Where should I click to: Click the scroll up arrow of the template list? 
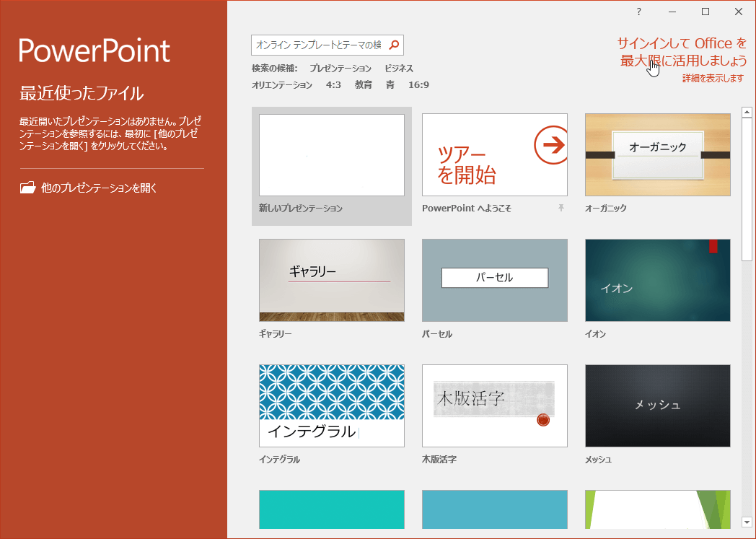tap(747, 113)
